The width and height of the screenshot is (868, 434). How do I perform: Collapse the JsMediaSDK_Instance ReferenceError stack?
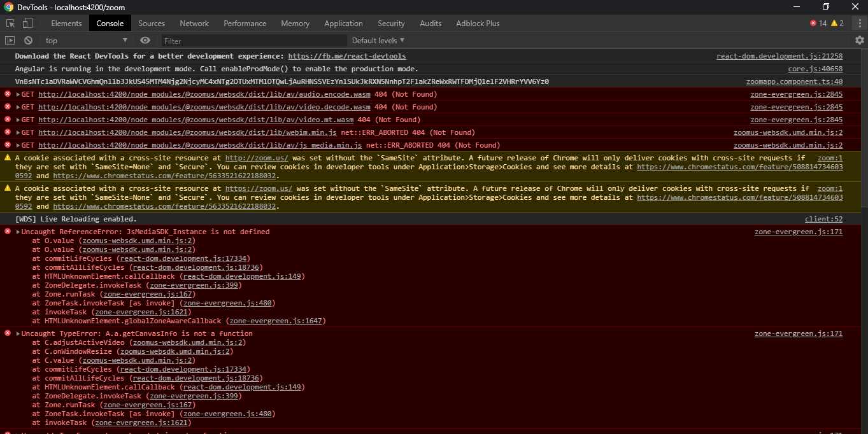click(18, 232)
